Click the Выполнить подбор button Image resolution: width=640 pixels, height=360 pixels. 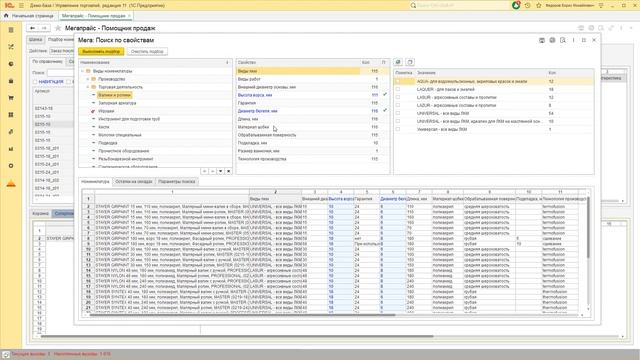[x=101, y=52]
